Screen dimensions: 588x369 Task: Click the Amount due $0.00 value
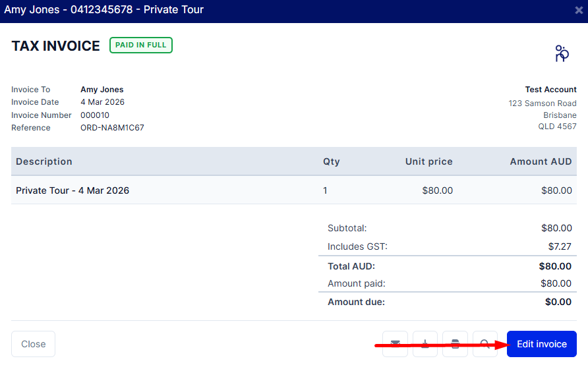click(x=558, y=302)
